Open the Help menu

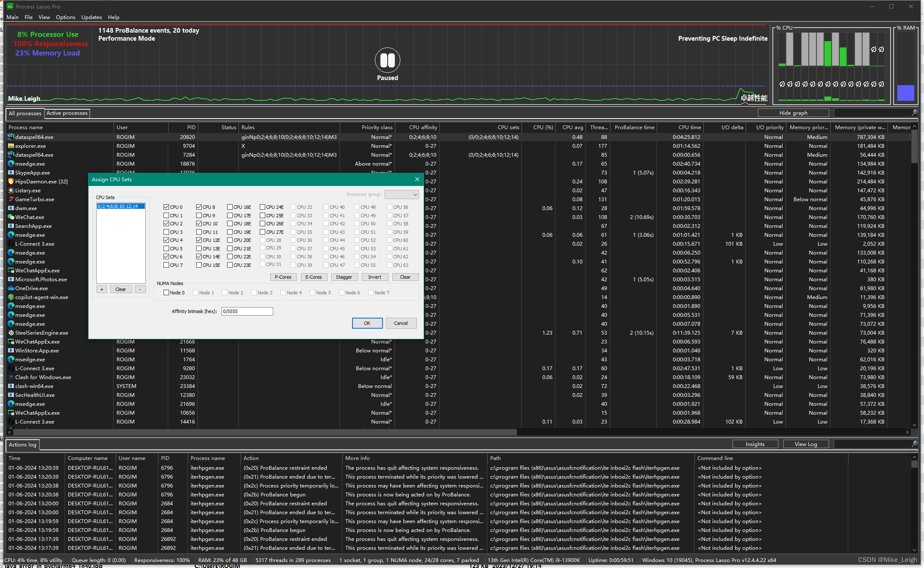coord(114,17)
